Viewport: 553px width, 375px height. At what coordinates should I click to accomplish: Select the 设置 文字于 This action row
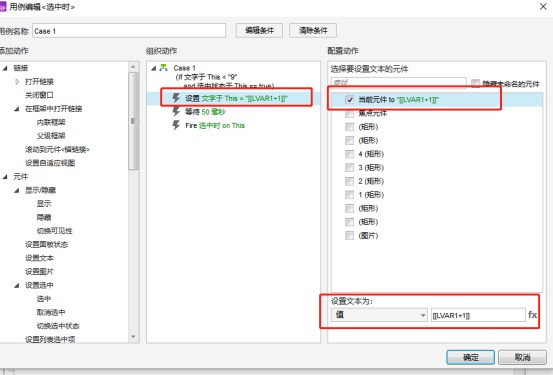(233, 98)
